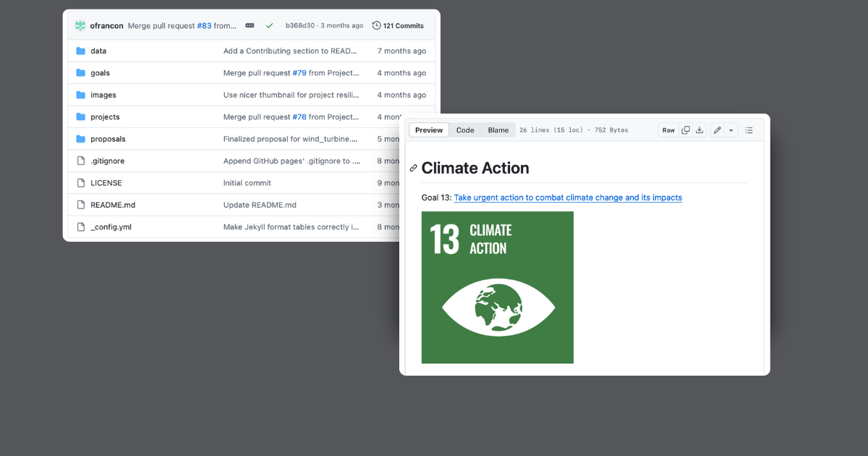Viewport: 868px width, 456px height.
Task: Click the README.md file icon
Action: click(x=81, y=205)
